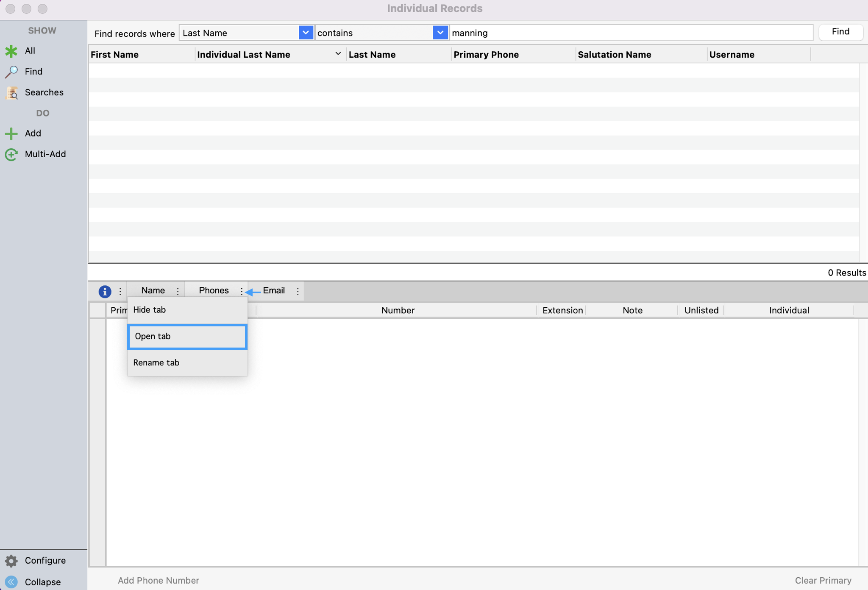Click the Add Phone Number button

[x=158, y=580]
